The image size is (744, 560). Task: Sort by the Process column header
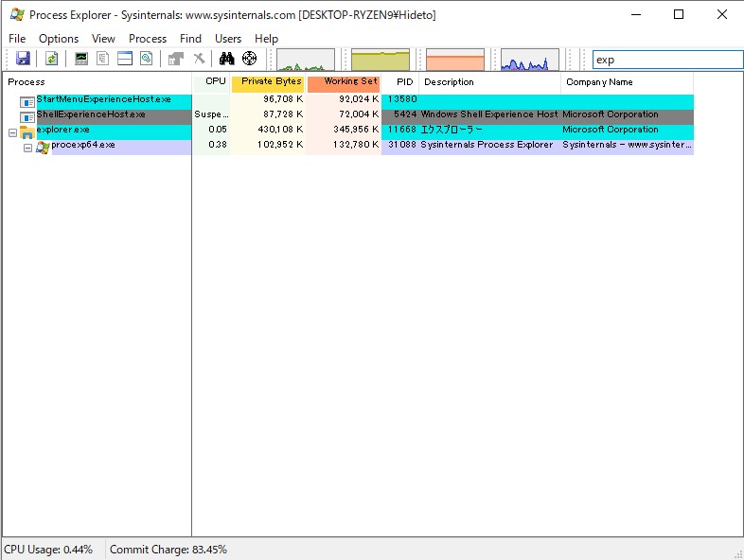(x=97, y=82)
